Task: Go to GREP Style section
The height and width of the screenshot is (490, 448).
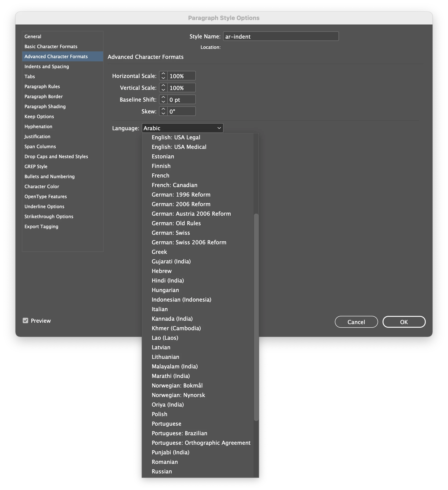Action: click(x=36, y=167)
